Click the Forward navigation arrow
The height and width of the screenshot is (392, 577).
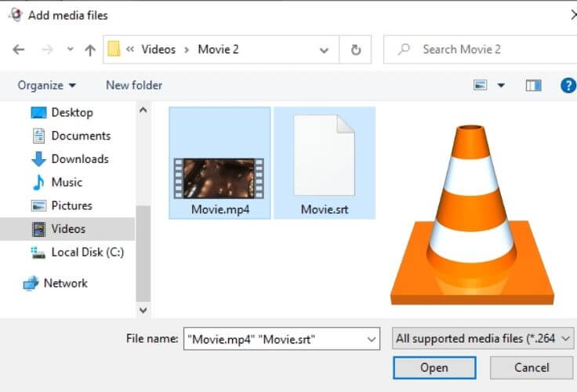tap(45, 49)
